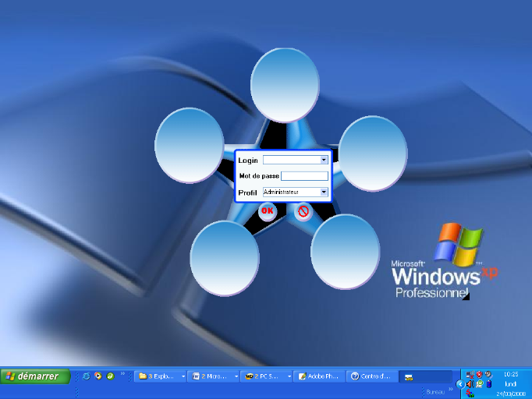Click the bottom-left blue oval bubble

225,258
